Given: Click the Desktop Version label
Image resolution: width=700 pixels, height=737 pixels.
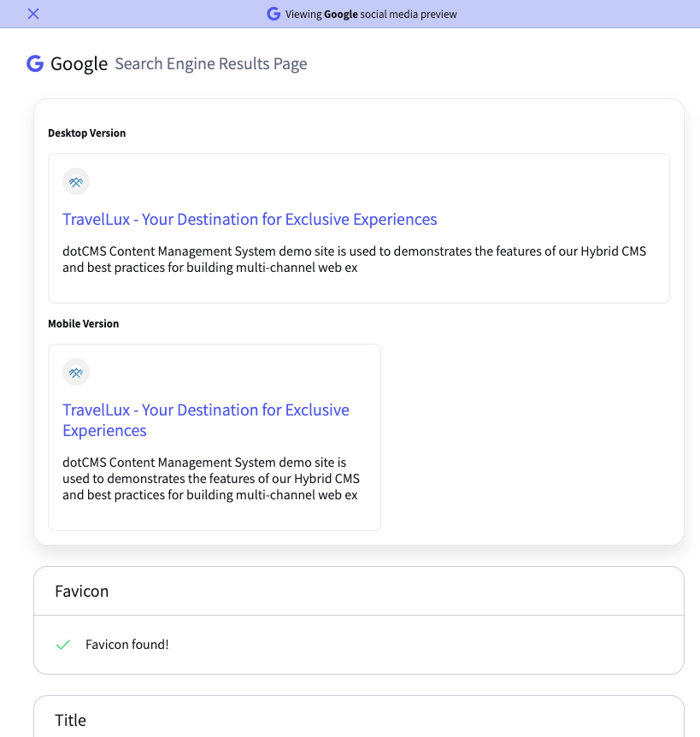Looking at the screenshot, I should click(x=87, y=133).
